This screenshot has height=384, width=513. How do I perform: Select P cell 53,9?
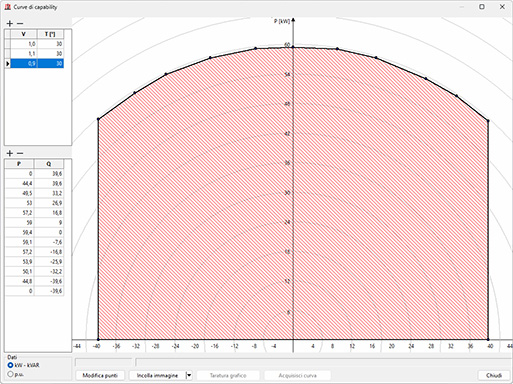coord(19,262)
